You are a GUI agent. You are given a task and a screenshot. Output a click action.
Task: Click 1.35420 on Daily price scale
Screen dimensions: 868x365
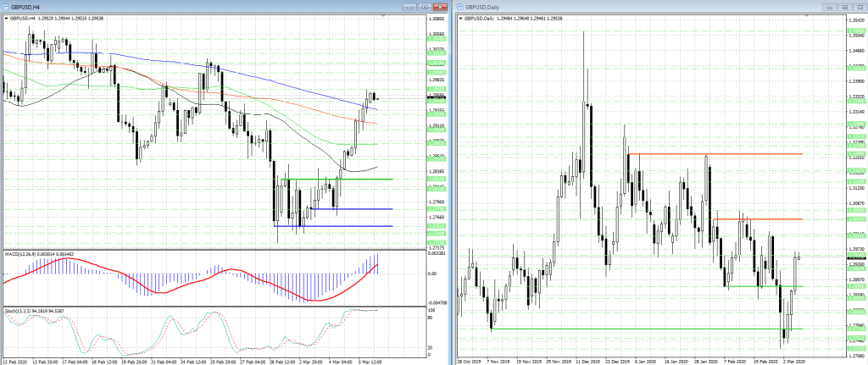[856, 20]
